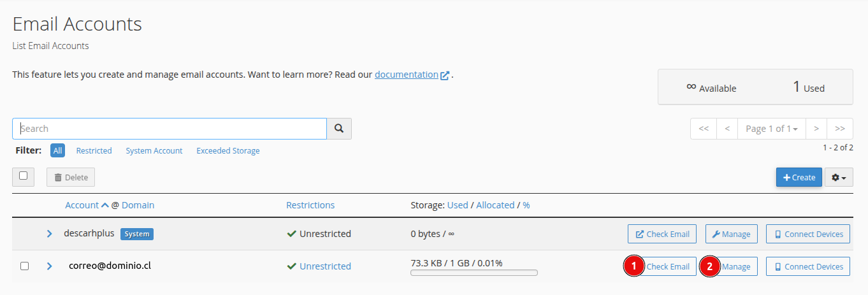This screenshot has width=868, height=295.
Task: Click Check Email for descarhplus account
Action: [x=662, y=234]
